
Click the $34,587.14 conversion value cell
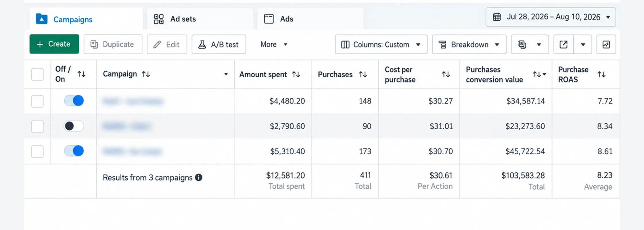coord(526,101)
